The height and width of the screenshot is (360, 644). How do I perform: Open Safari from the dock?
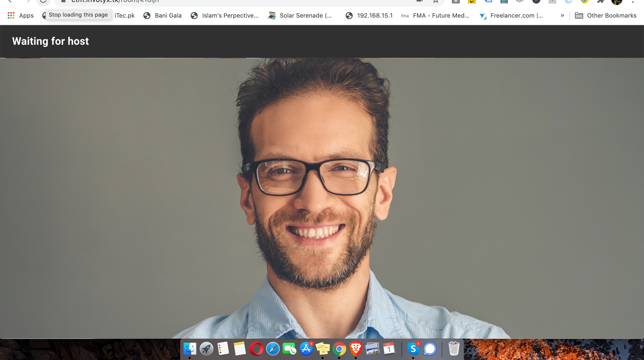click(273, 349)
